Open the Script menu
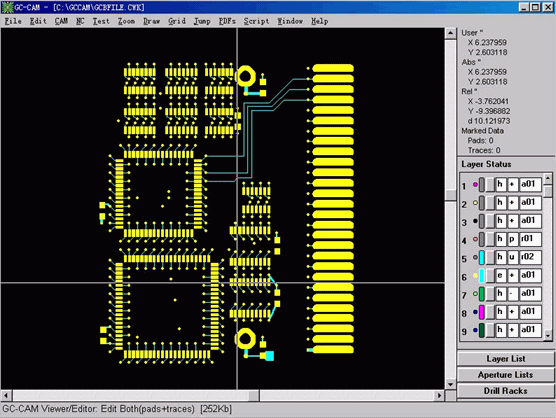This screenshot has height=418, width=556. (x=256, y=21)
